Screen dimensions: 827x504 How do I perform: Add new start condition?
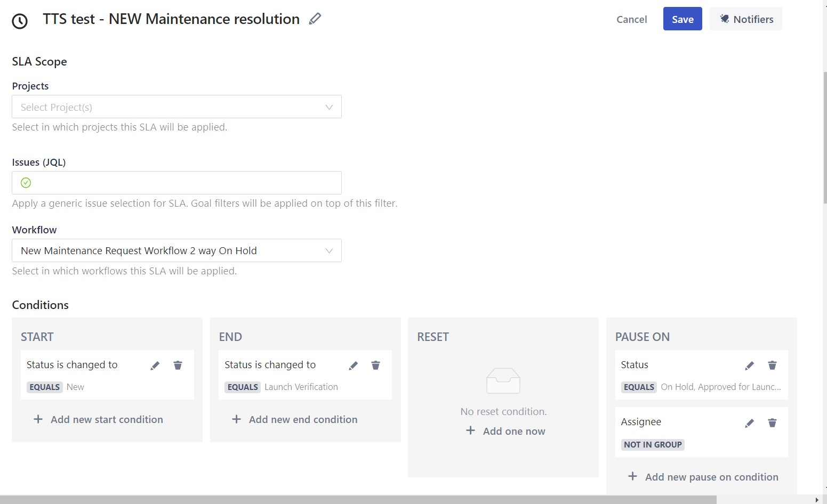(x=98, y=419)
